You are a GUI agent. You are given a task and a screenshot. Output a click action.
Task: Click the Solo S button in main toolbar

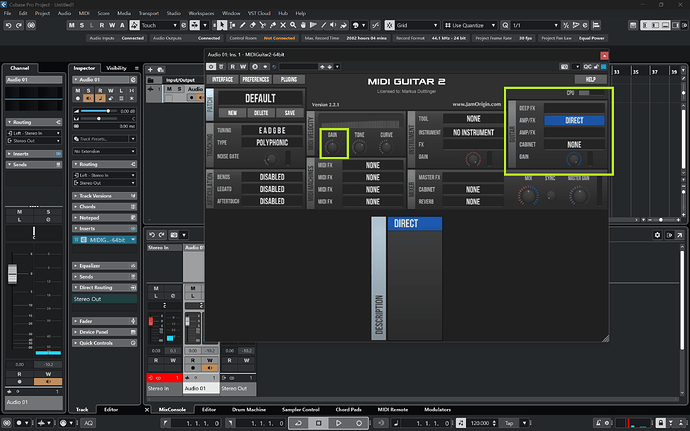click(82, 26)
